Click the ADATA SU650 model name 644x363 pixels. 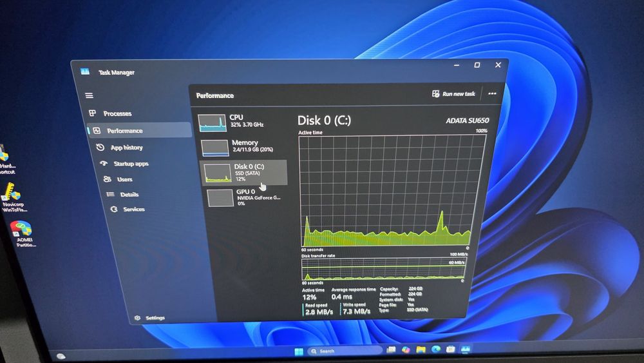click(x=468, y=121)
